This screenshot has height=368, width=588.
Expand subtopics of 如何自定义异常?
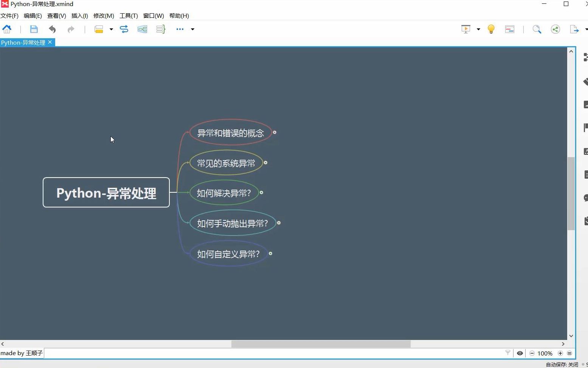tap(270, 253)
